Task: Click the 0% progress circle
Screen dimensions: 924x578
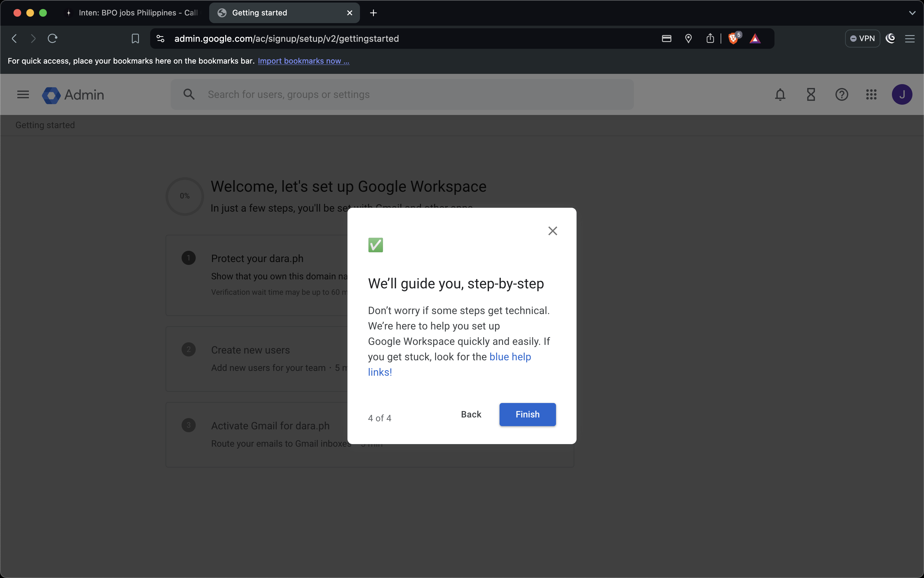Action: coord(184,196)
